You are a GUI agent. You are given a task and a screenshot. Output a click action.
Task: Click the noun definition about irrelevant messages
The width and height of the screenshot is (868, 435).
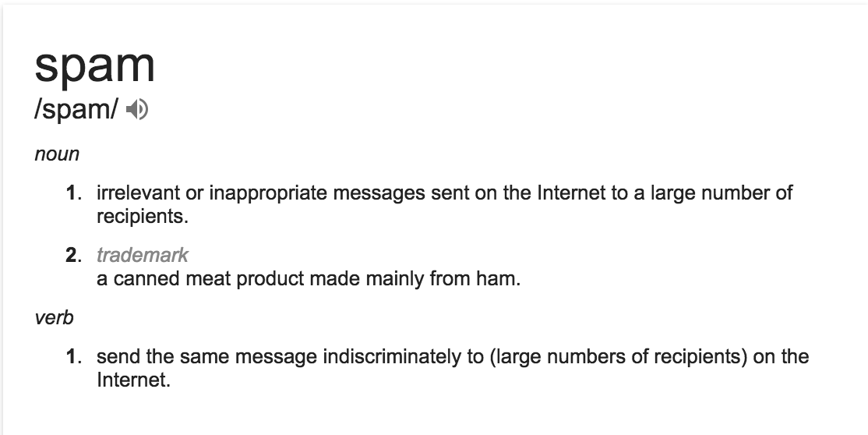[x=444, y=204]
